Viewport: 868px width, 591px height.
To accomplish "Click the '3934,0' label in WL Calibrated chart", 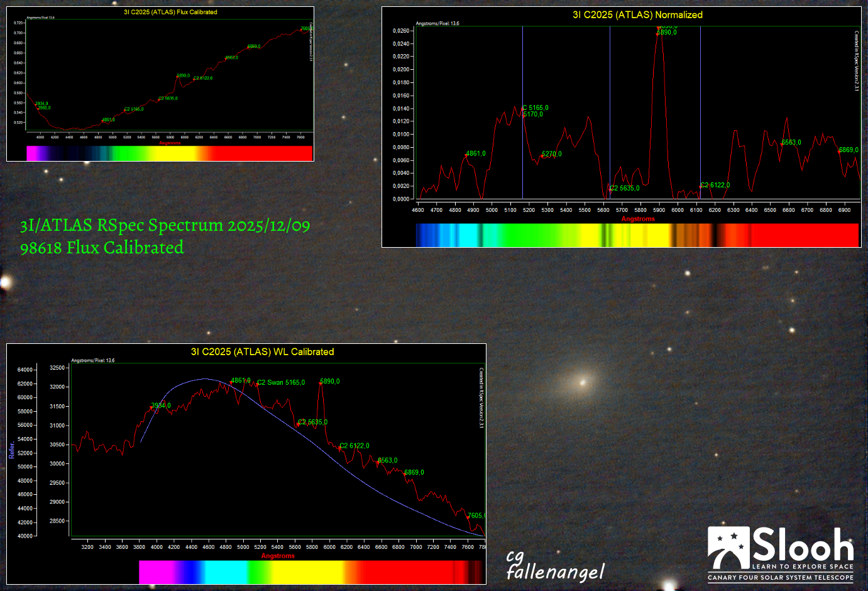I will [161, 406].
